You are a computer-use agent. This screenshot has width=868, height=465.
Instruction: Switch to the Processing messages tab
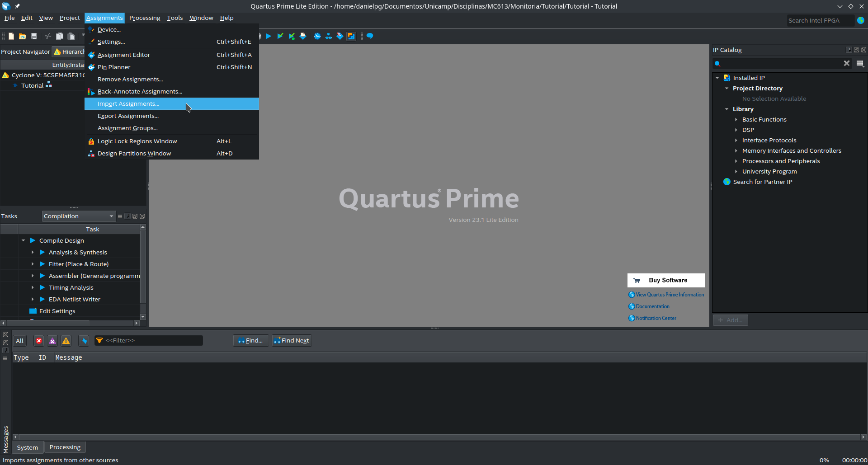[x=65, y=447]
